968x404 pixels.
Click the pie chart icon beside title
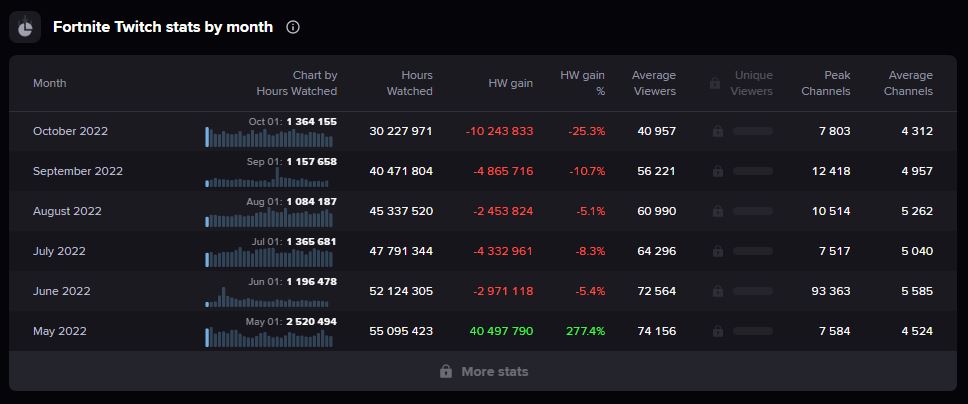pos(25,27)
